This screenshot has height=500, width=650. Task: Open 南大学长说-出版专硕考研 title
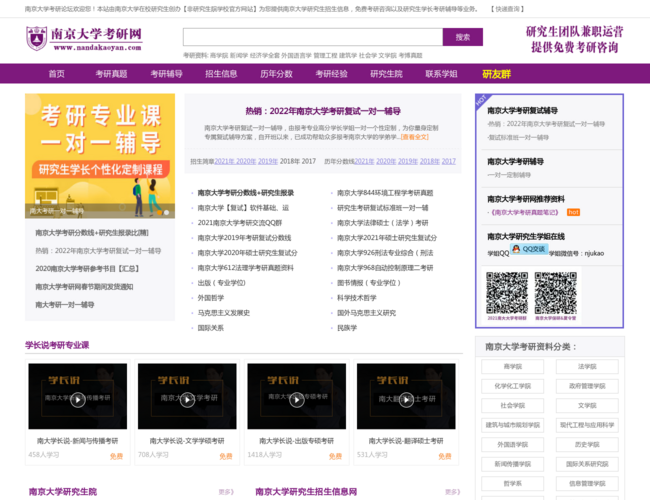296,441
